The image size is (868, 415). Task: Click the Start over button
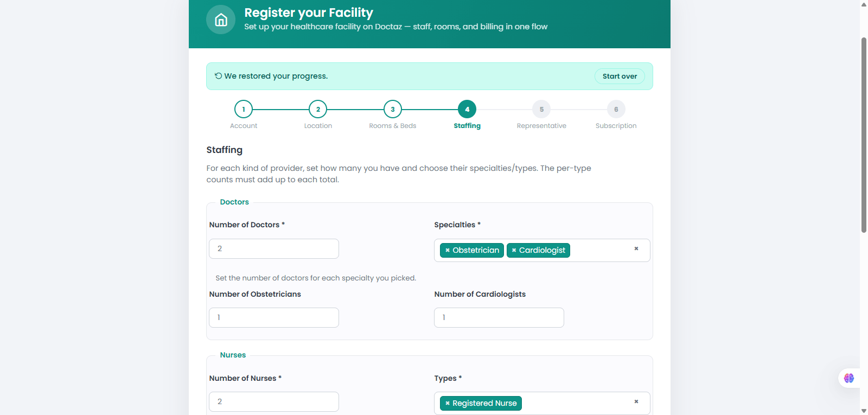(620, 76)
